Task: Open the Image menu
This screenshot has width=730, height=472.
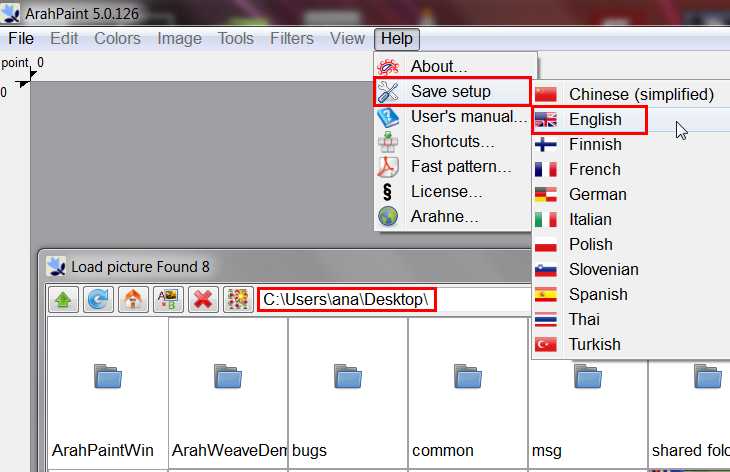Action: tap(179, 39)
